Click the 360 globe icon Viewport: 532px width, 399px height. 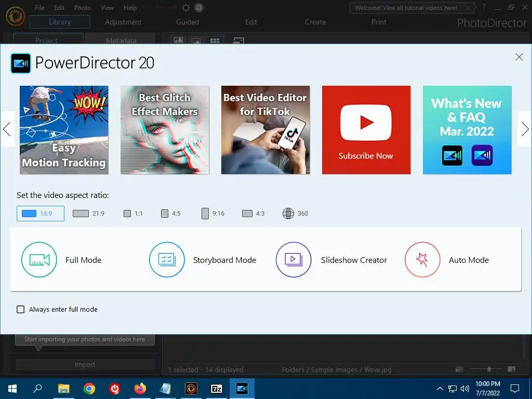tap(288, 214)
